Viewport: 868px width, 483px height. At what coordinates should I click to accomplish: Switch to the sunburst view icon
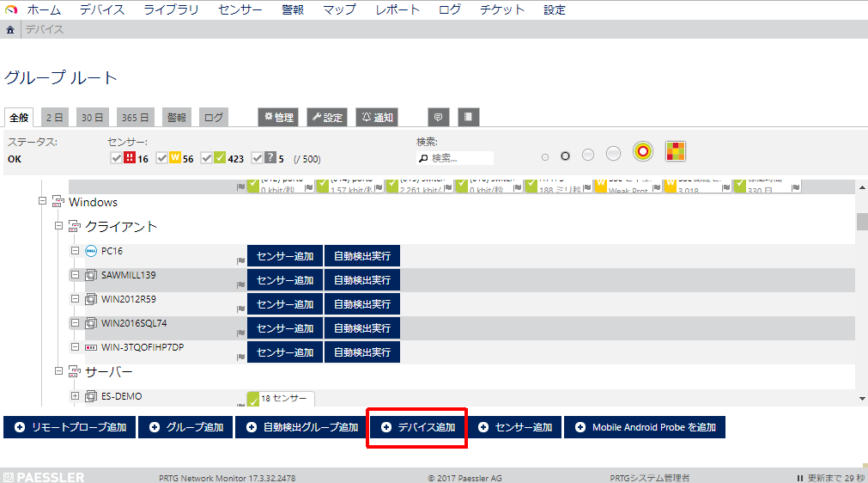click(x=643, y=151)
